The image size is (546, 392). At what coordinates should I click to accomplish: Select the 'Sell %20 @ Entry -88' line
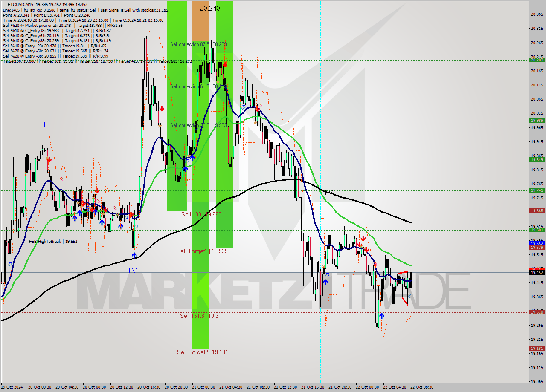55,56
